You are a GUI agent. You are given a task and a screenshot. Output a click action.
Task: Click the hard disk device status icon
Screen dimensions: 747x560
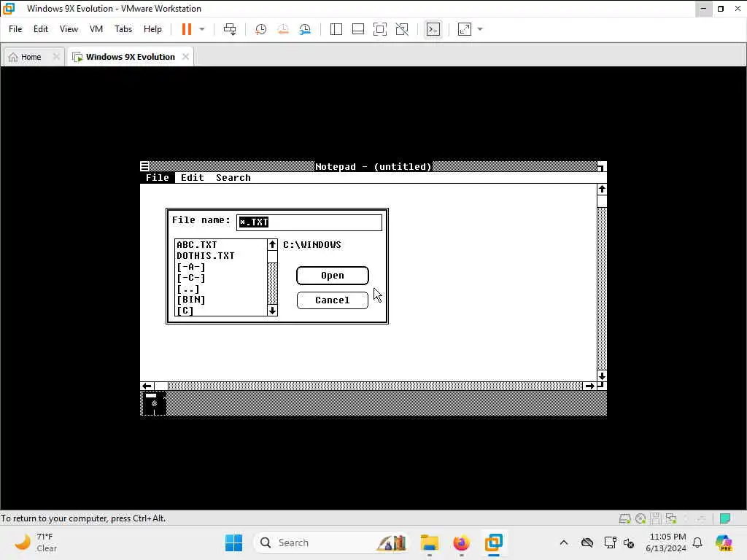click(x=624, y=518)
